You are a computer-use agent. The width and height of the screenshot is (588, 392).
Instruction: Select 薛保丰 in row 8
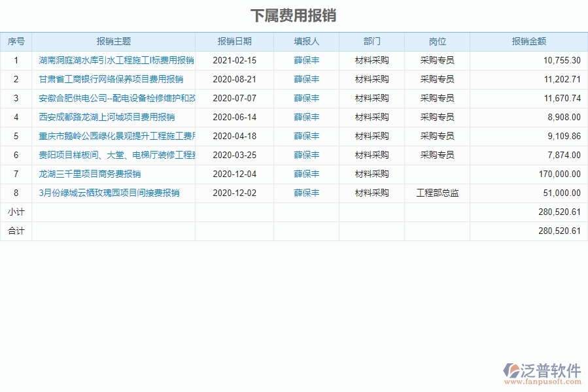pyautogui.click(x=305, y=193)
